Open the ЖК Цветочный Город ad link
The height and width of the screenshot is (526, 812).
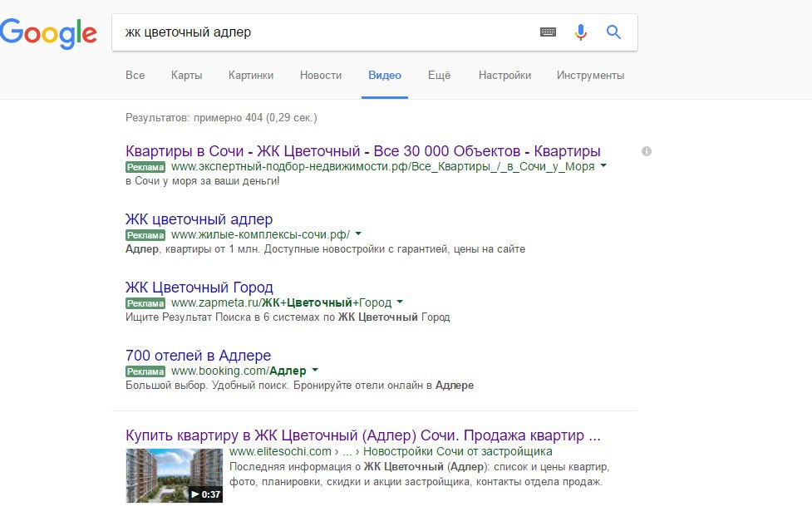click(199, 287)
